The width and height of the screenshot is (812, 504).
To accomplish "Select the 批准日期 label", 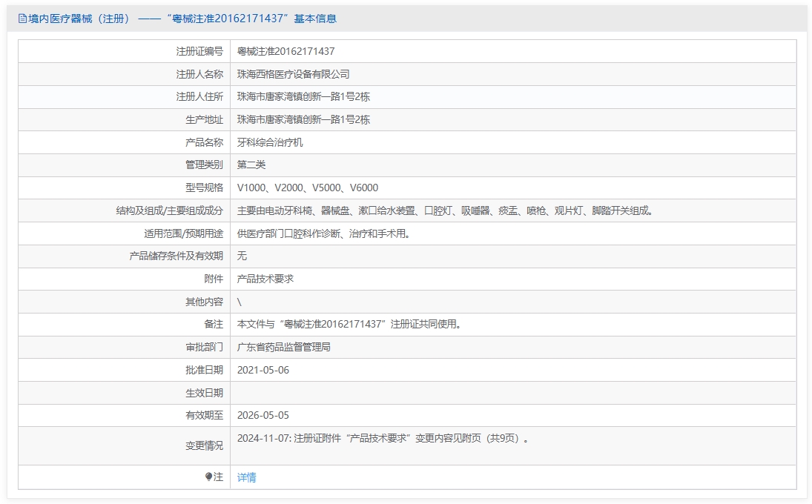I will [204, 370].
